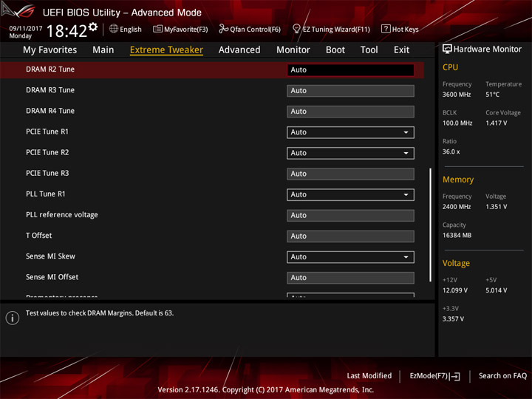Click the DRAM R3 Tune value field
Viewport: 532px width, 399px height.
(350, 91)
